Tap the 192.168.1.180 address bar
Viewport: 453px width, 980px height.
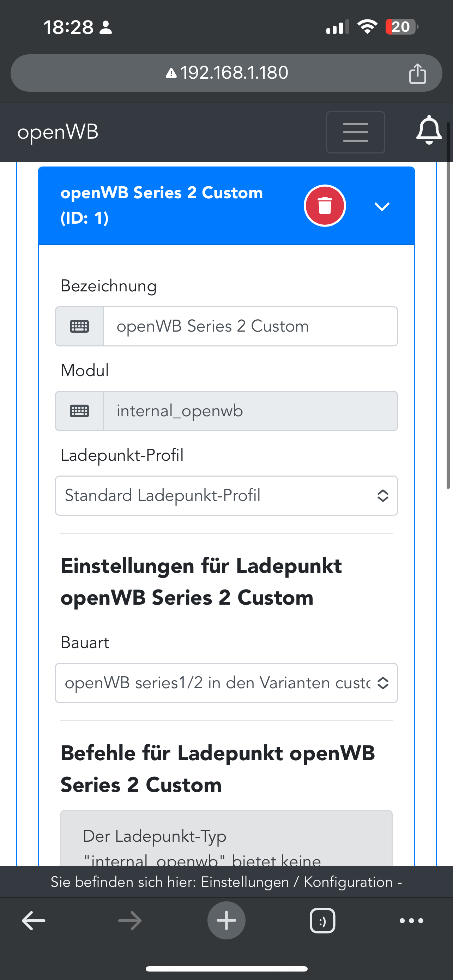click(226, 73)
